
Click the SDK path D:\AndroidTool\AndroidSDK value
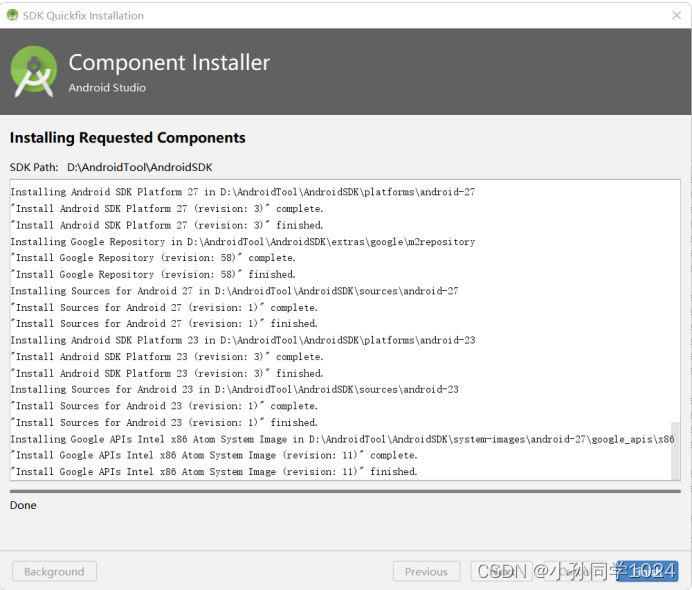pyautogui.click(x=139, y=167)
